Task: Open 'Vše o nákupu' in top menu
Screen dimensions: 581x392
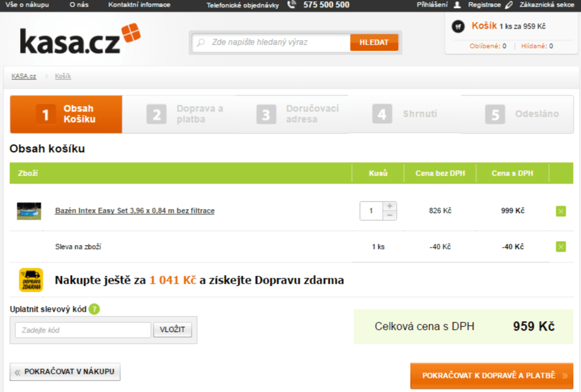Action: [27, 5]
